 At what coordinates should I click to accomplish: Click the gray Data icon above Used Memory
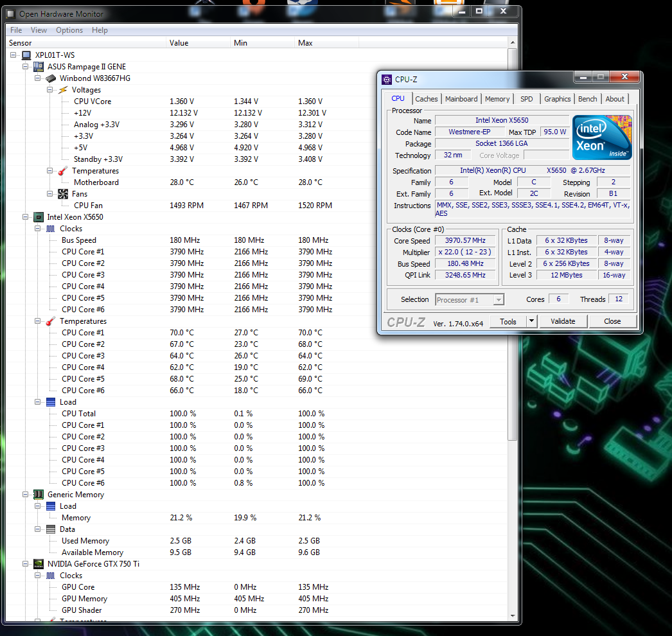point(51,529)
